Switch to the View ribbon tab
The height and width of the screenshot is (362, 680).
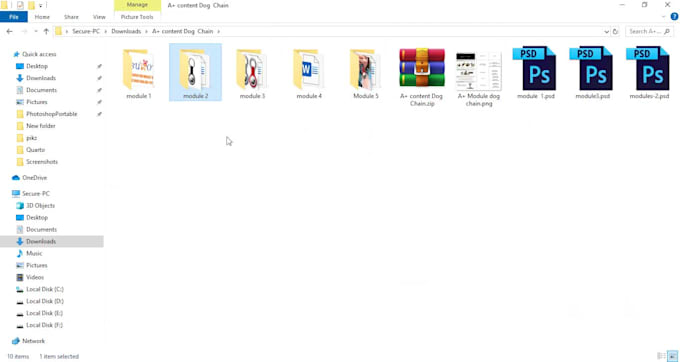[99, 17]
